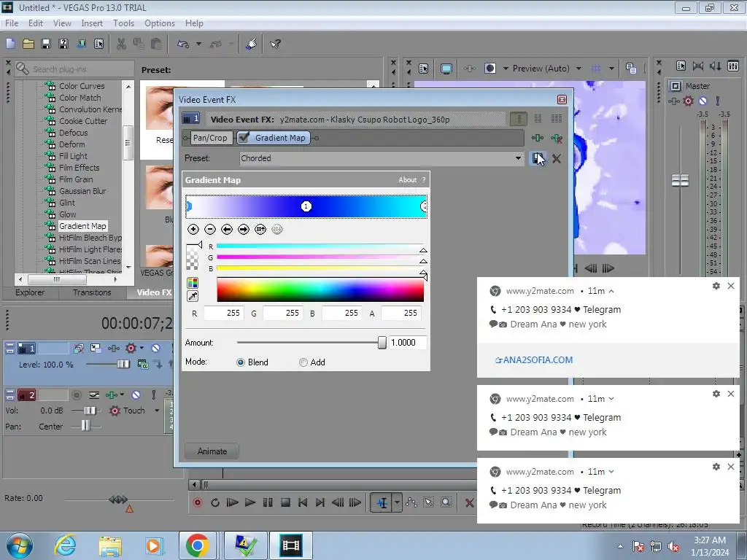Click the Loop playback icon
747x560 pixels.
tap(215, 502)
